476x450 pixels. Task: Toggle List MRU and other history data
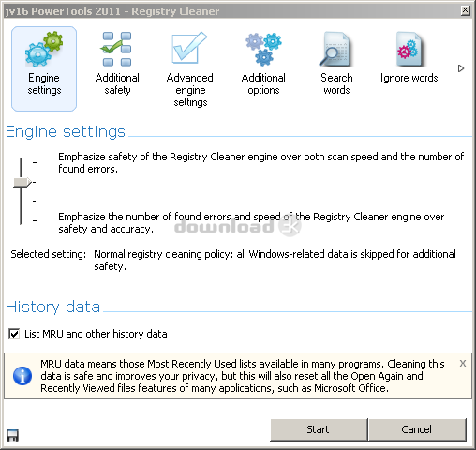(x=14, y=334)
